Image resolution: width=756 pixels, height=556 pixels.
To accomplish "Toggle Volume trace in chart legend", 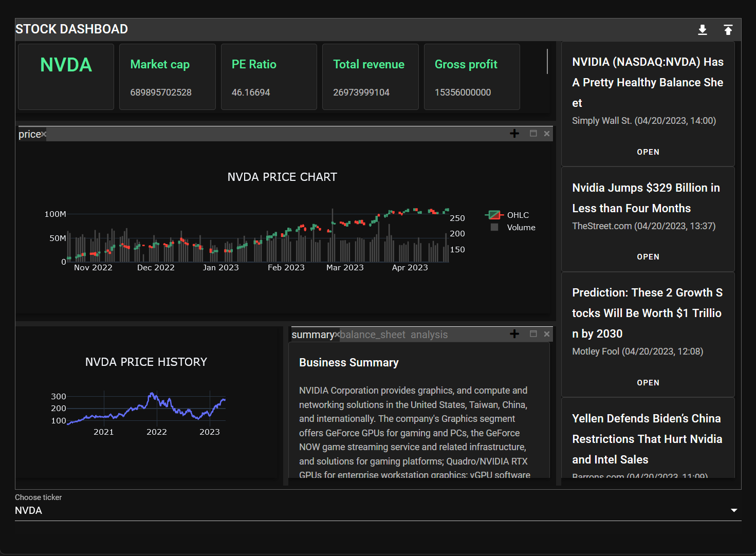I will point(513,227).
